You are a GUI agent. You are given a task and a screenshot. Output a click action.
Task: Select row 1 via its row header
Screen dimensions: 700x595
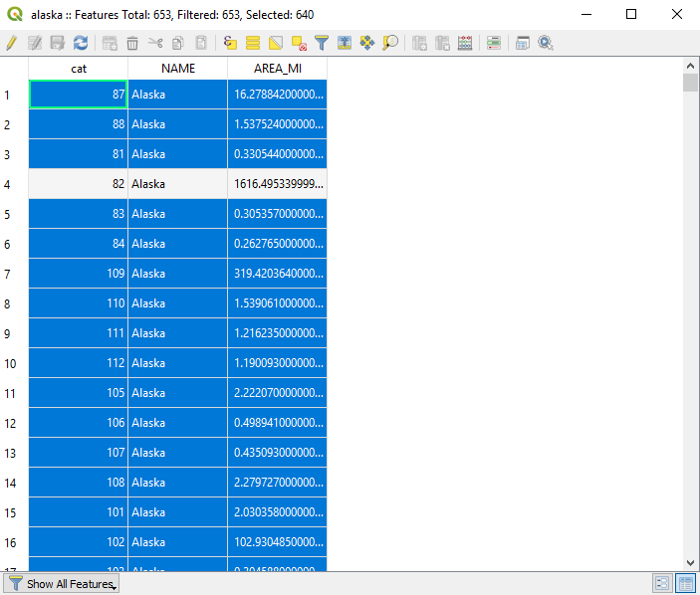point(14,95)
